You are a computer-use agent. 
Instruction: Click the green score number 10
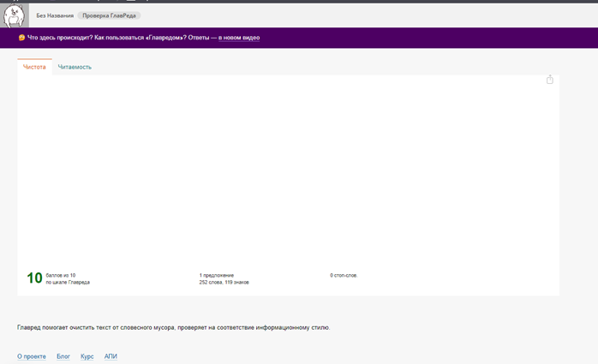(x=34, y=278)
